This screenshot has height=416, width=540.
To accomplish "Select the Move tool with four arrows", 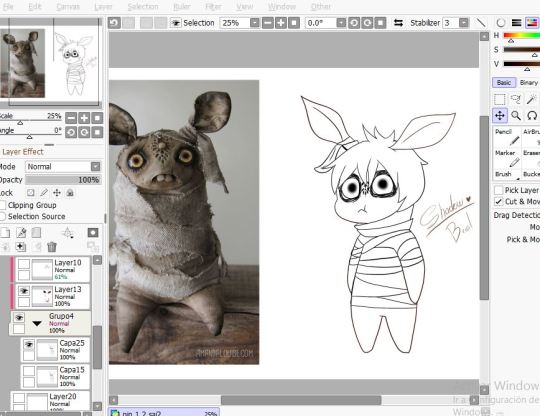I will pos(500,115).
